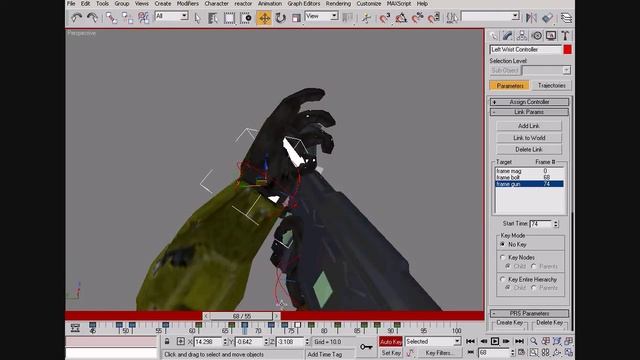This screenshot has height=360, width=640.
Task: Expand the Assign Controller rollout
Action: tap(529, 102)
